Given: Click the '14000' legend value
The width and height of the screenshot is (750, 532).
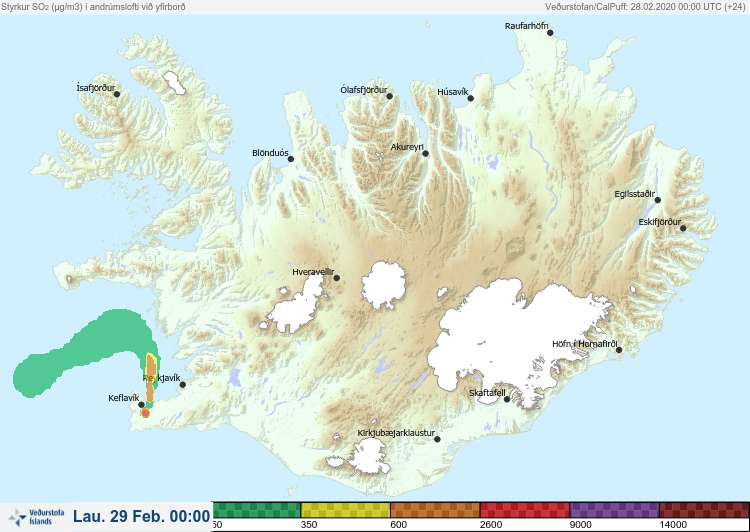Looking at the screenshot, I should (x=673, y=525).
